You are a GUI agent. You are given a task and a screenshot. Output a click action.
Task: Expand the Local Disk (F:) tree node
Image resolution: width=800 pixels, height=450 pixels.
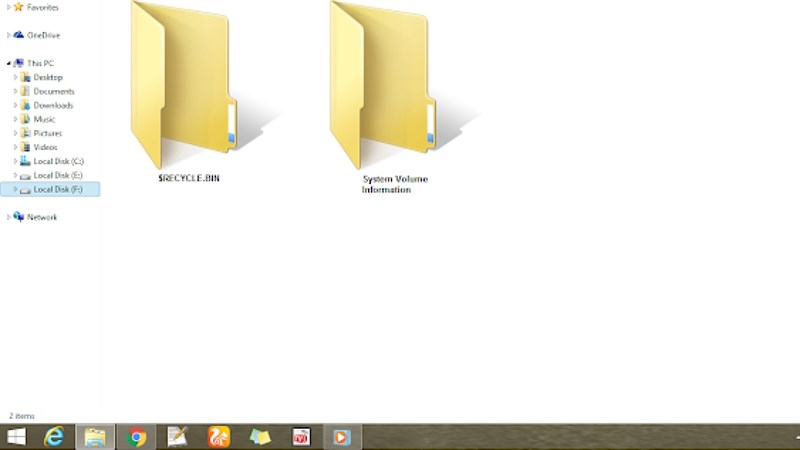pyautogui.click(x=15, y=189)
